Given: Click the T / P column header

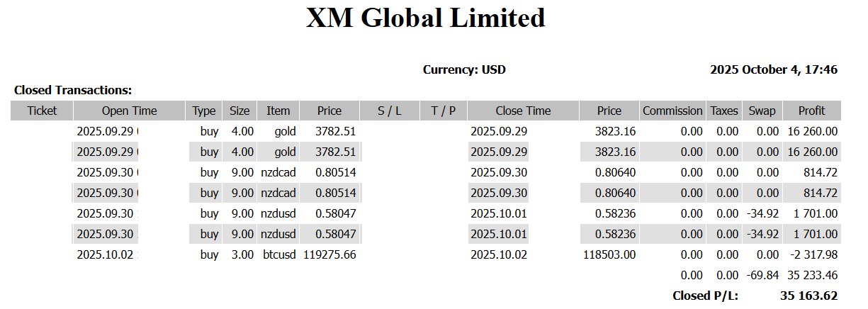Looking at the screenshot, I should [443, 111].
